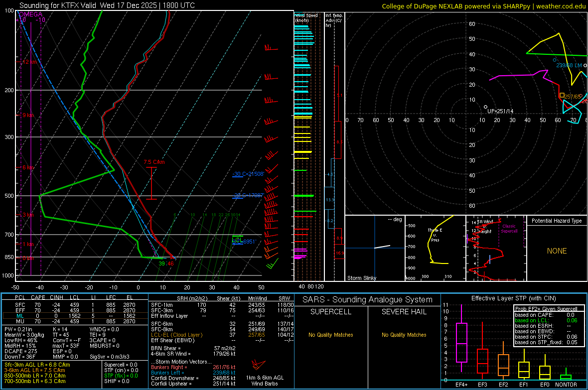Image resolution: width=588 pixels, height=390 pixels.
Task: Click the red-and-blue wind barb glyph above '1km & 6km AGL Wind Barbs'
Action: [259, 365]
